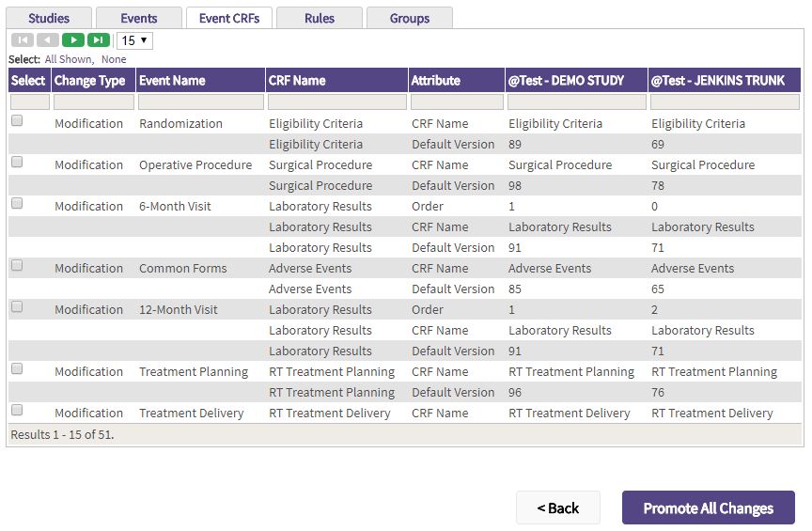Toggle the Treatment Delivery row checkbox
The height and width of the screenshot is (531, 812).
17,411
